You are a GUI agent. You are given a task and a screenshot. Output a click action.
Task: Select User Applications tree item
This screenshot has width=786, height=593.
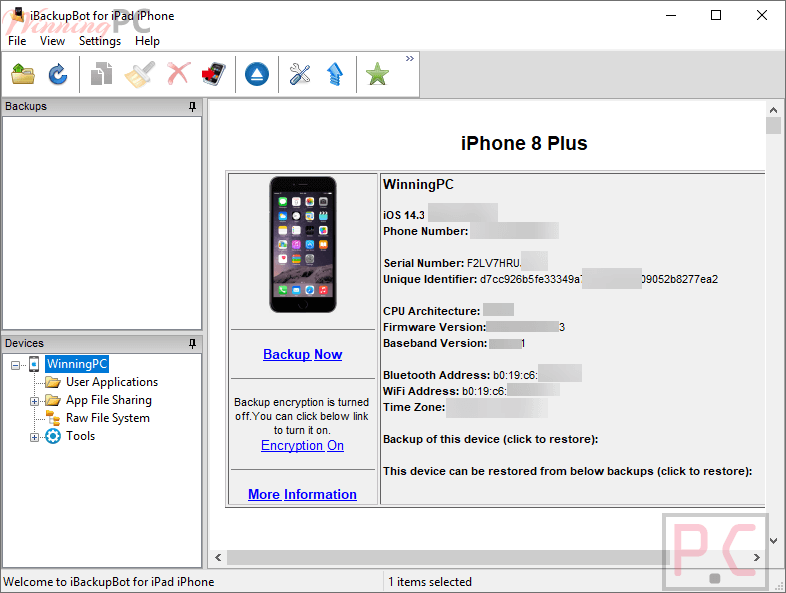click(112, 382)
